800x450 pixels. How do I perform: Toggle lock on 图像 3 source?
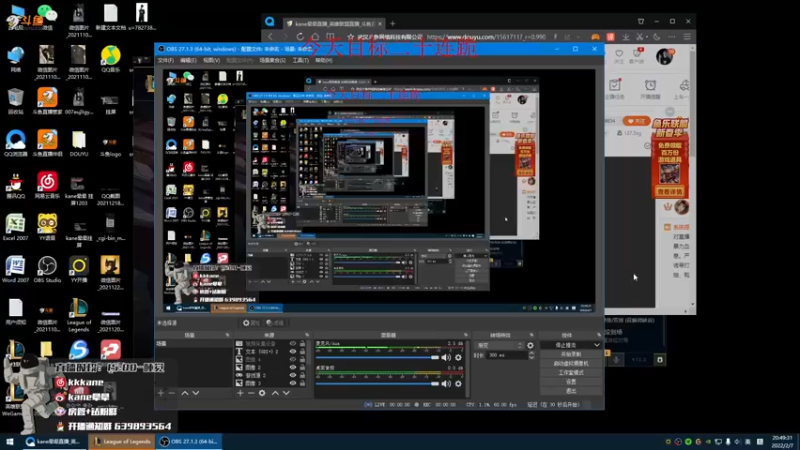303,383
